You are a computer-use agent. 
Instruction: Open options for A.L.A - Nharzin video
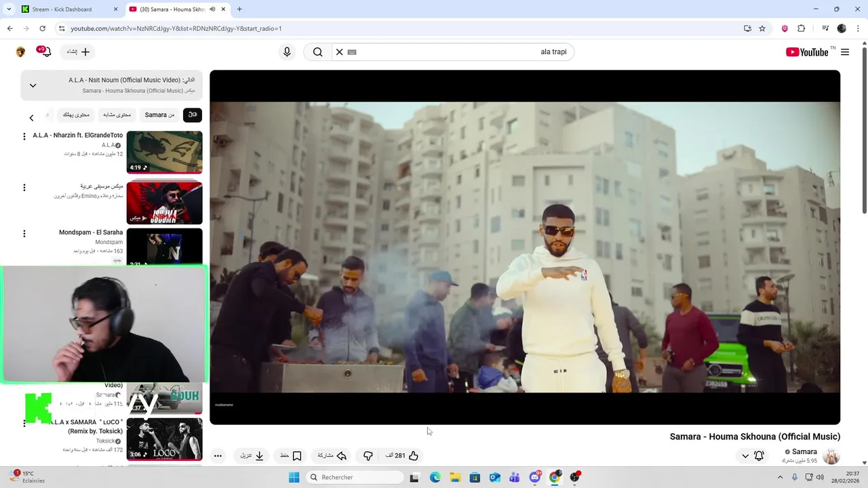(x=24, y=136)
